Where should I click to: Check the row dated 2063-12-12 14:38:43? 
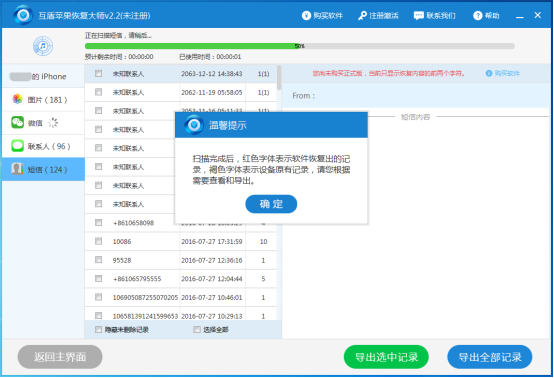coord(99,73)
